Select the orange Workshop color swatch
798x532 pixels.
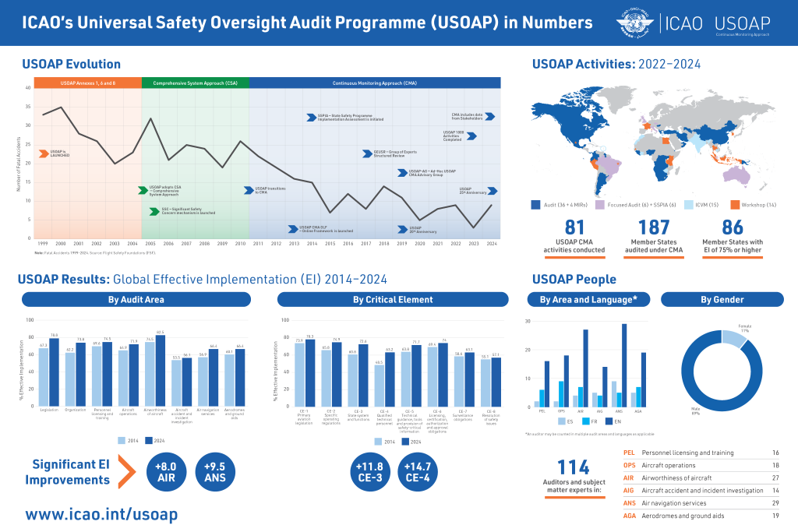[x=734, y=205]
